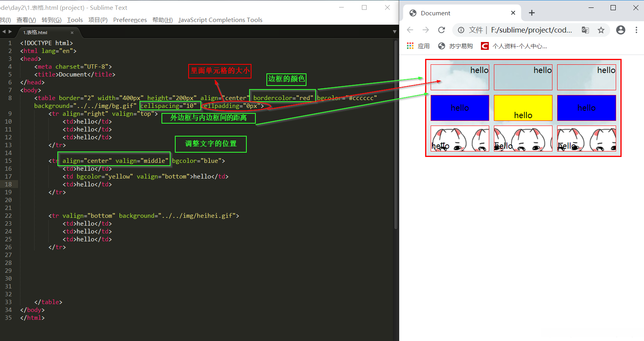644x341 pixels.
Task: Open the 转到(G) menu
Action: [51, 20]
